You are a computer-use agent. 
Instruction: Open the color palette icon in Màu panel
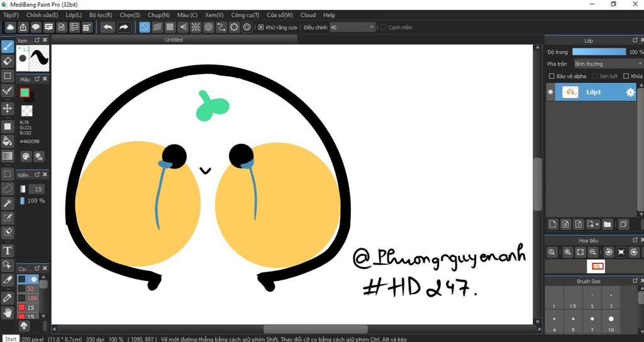[x=25, y=157]
